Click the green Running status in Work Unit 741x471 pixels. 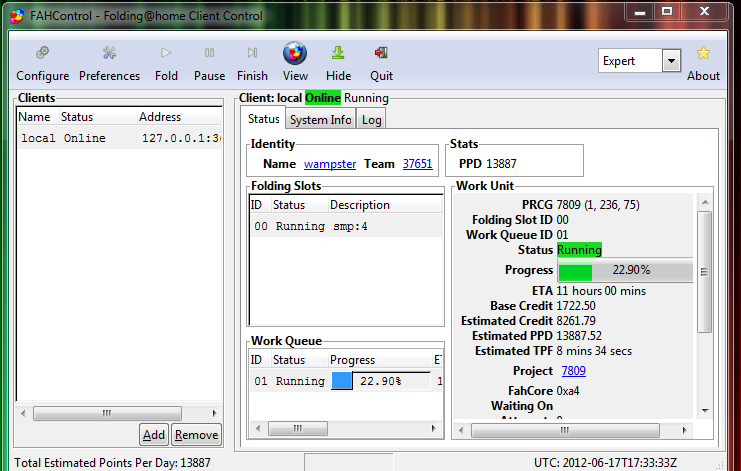[x=579, y=249]
